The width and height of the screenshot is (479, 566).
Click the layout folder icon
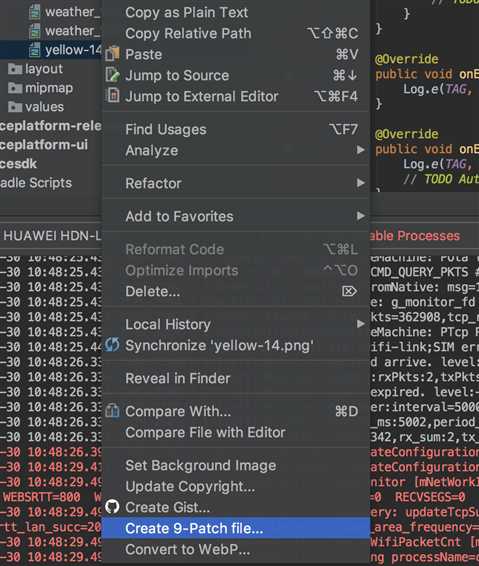click(x=15, y=69)
